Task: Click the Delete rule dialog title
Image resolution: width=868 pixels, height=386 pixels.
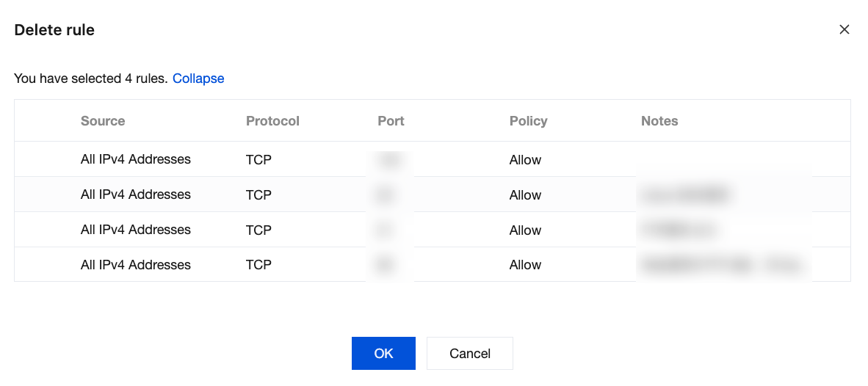Action: [x=54, y=30]
